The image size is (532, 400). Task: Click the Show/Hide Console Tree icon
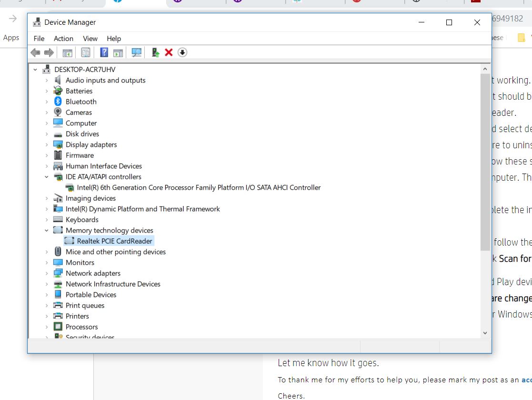tap(67, 52)
